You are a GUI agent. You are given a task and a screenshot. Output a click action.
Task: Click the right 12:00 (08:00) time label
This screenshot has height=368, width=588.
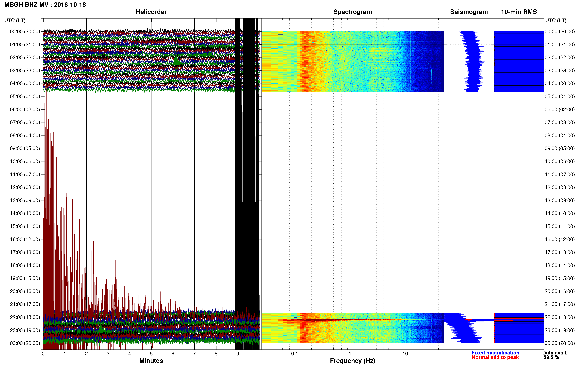[560, 187]
